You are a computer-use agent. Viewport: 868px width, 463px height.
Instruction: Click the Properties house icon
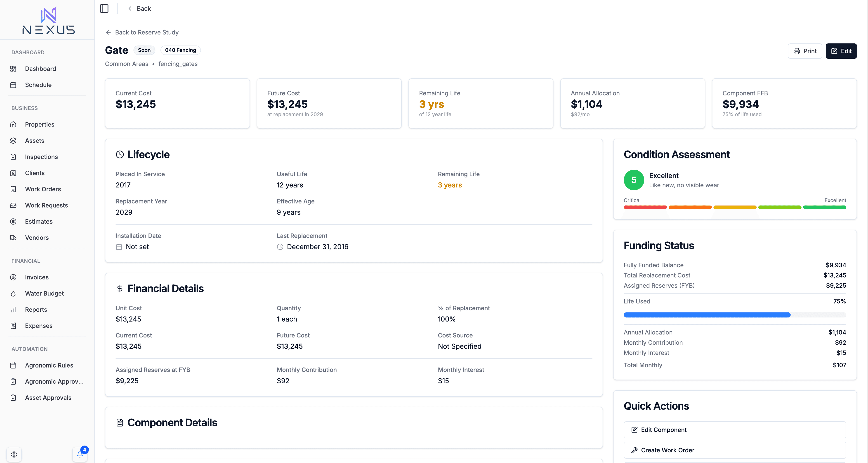[x=13, y=124]
